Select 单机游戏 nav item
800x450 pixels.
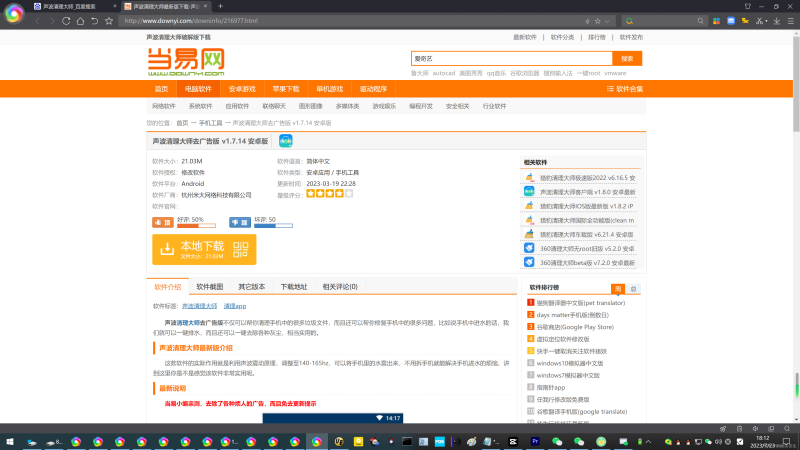tap(330, 89)
